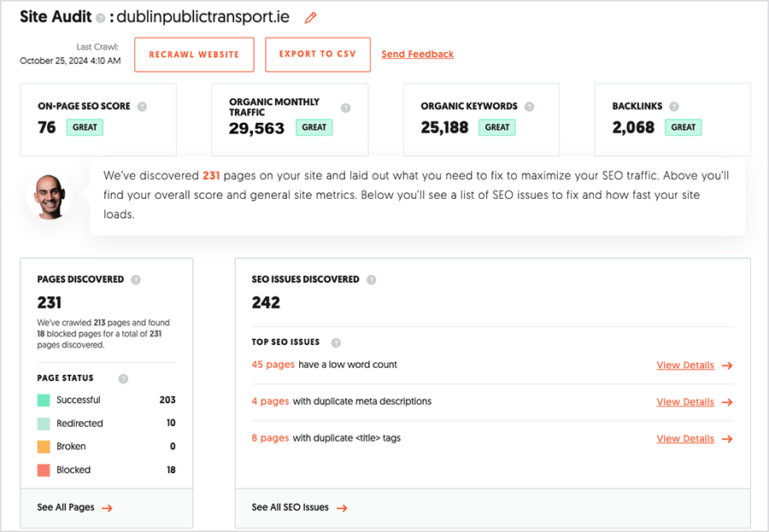This screenshot has width=769, height=532.
Task: Click the Last Crawl date October 25, 2024
Action: pos(70,61)
